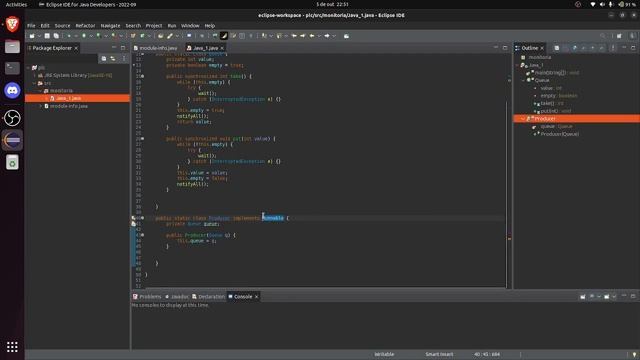This screenshot has width=640, height=360.
Task: Select Java_1.java in the Package Explorer
Action: [68, 98]
